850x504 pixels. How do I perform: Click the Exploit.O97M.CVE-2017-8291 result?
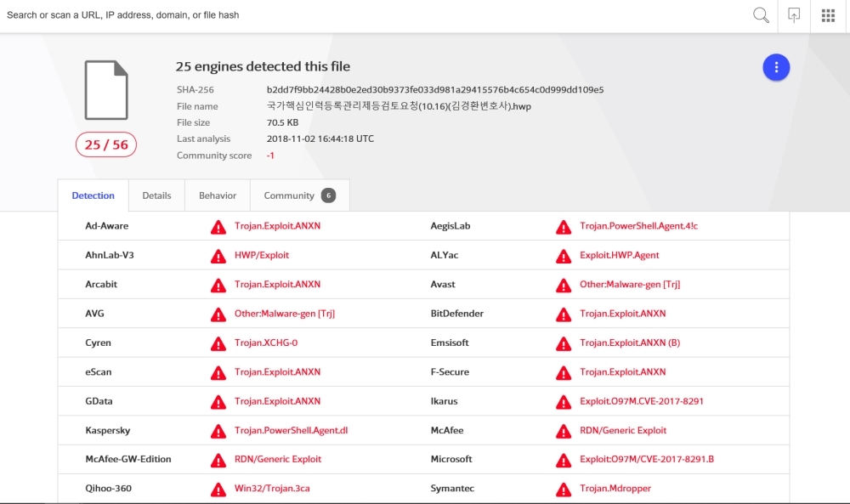tap(642, 401)
